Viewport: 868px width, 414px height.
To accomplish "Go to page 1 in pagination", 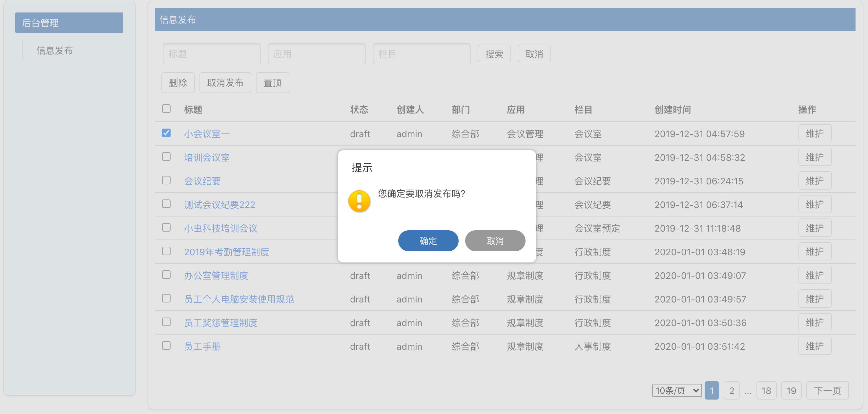I will 712,390.
